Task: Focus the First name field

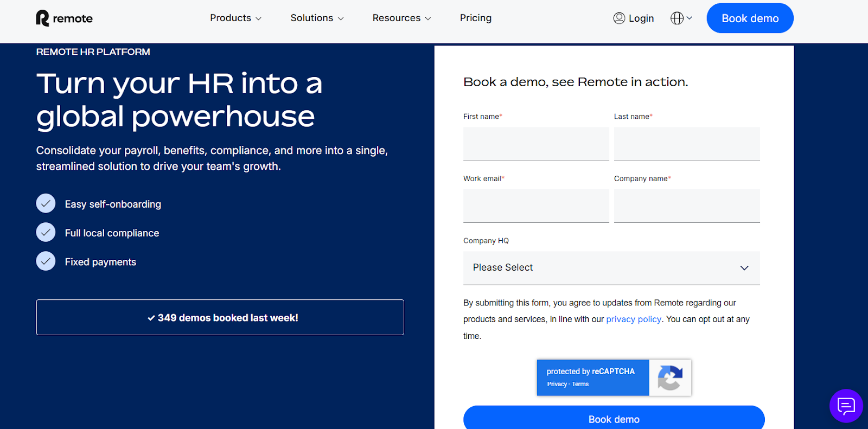Action: coord(536,144)
